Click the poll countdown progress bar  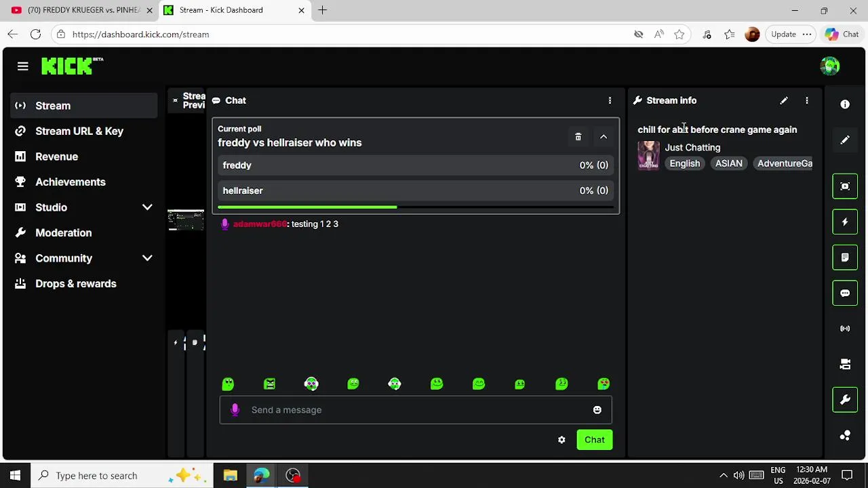[x=416, y=207]
